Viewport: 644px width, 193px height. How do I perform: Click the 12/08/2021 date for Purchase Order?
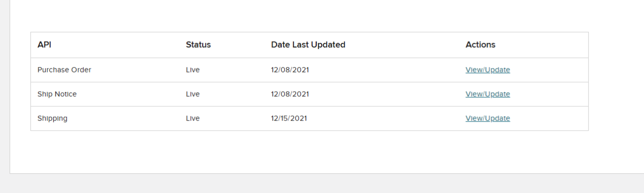point(290,70)
